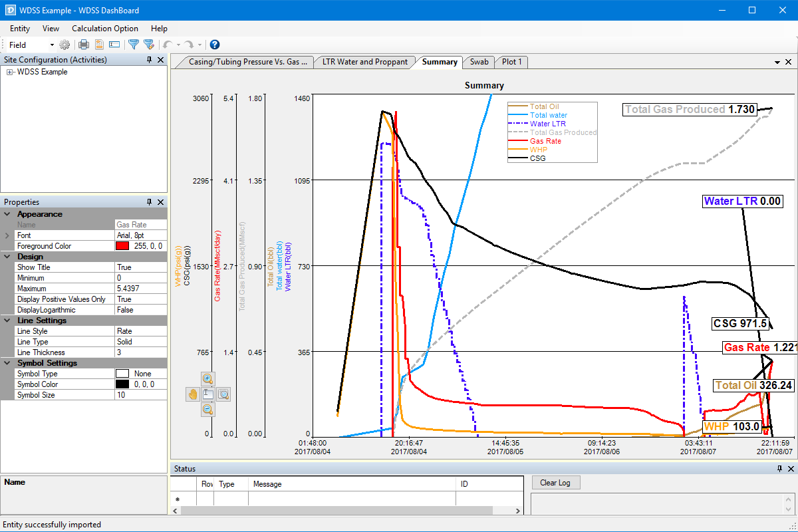Collapse the Line Settings property group
The height and width of the screenshot is (532, 798).
click(x=7, y=321)
